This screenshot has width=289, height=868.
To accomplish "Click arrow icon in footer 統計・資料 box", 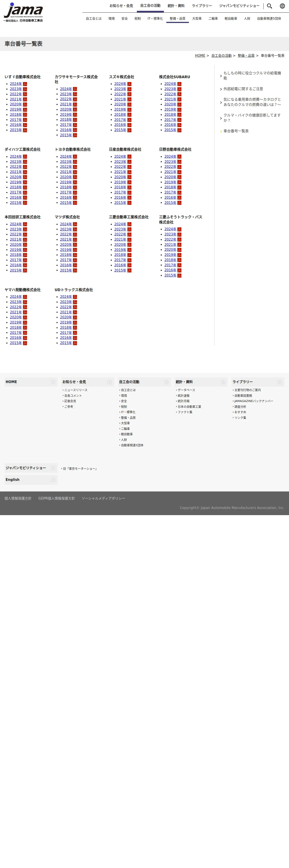I will coord(223,382).
